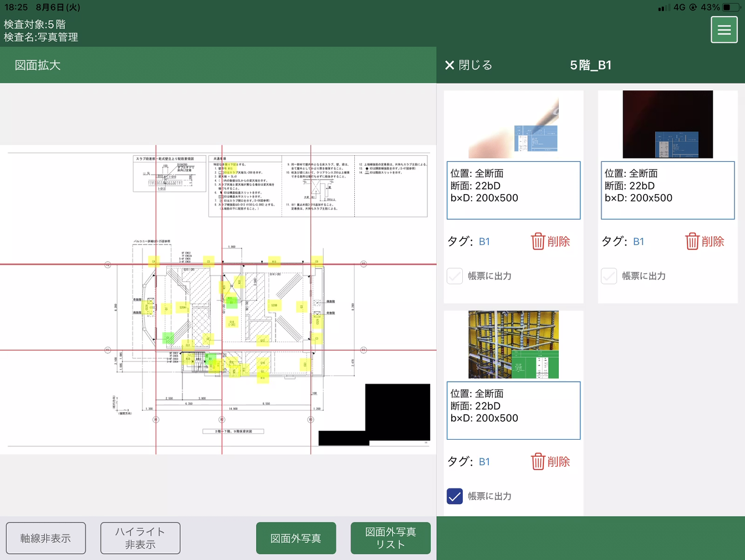Open the light-colored pen photo thumbnail
Viewport: 745px width, 560px height.
[x=513, y=125]
